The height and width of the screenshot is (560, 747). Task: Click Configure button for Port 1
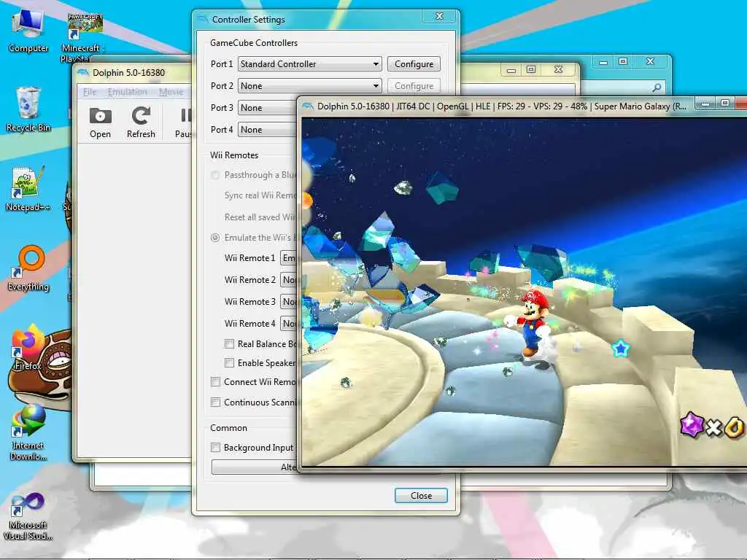pyautogui.click(x=414, y=64)
